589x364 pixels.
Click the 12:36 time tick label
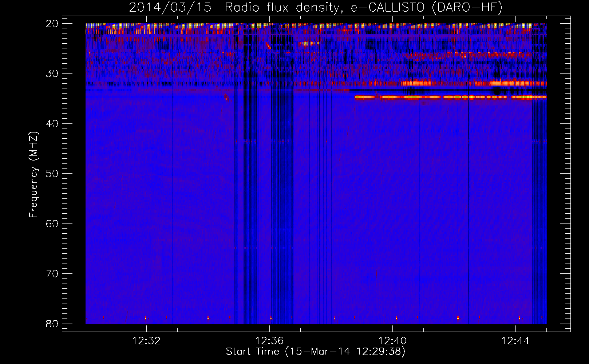pyautogui.click(x=269, y=341)
